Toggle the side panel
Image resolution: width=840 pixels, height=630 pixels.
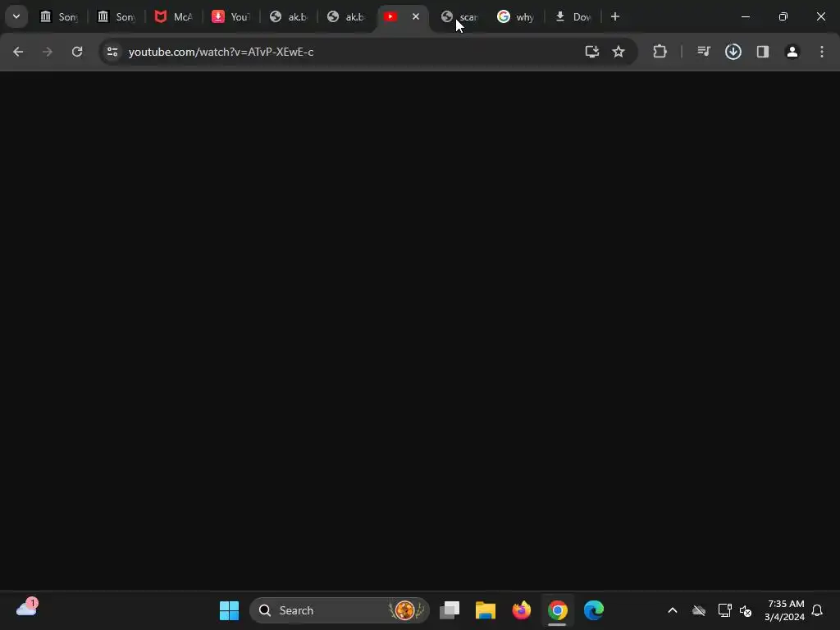click(x=763, y=52)
